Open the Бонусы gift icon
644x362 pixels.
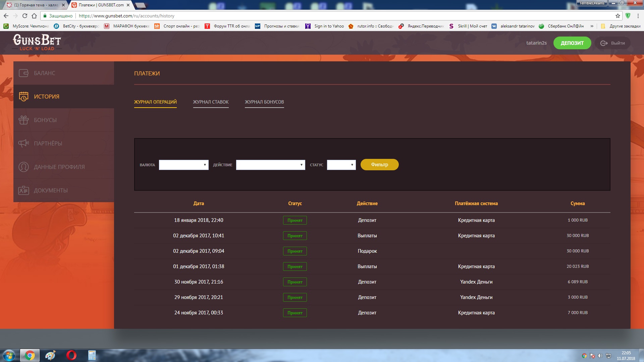coord(23,120)
